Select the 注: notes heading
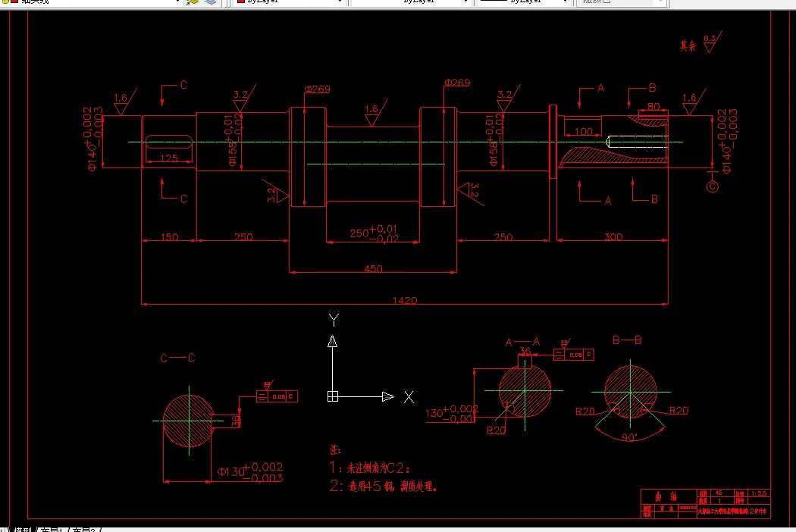 335,449
